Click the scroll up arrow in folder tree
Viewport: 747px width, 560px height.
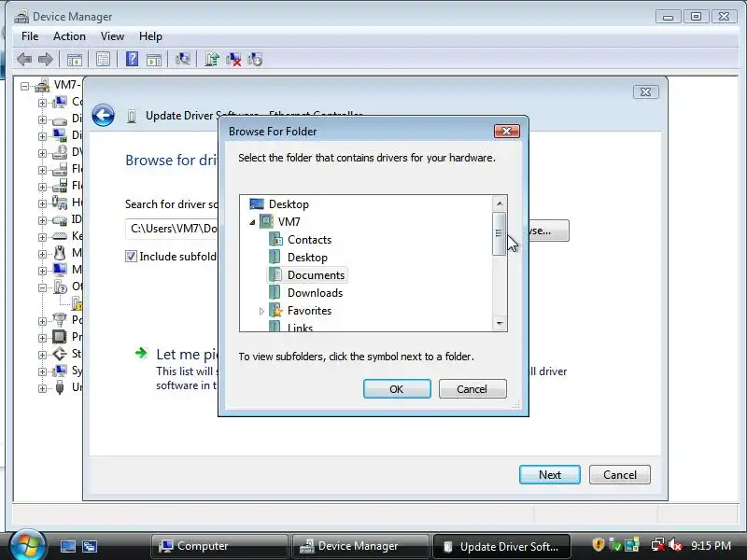[x=500, y=203]
